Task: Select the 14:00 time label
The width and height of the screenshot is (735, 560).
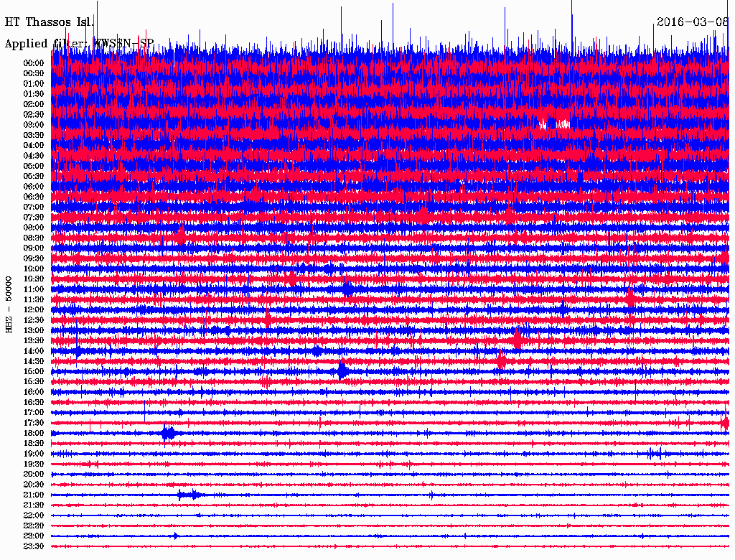Action: (34, 351)
